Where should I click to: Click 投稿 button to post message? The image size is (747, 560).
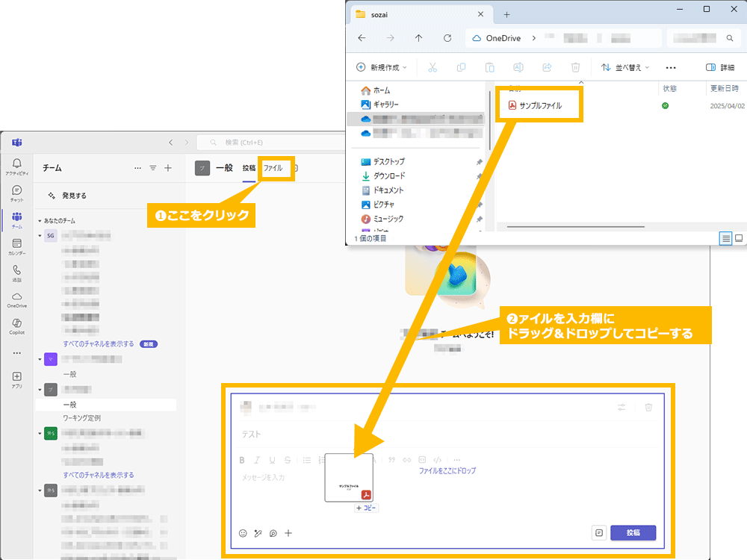[x=633, y=533]
